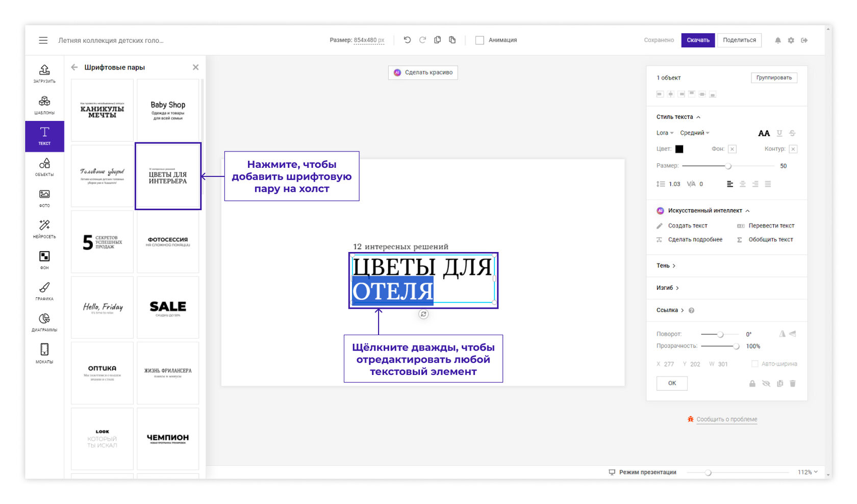The width and height of the screenshot is (857, 504).
Task: Click the rotate handle below the text box
Action: coord(423,314)
